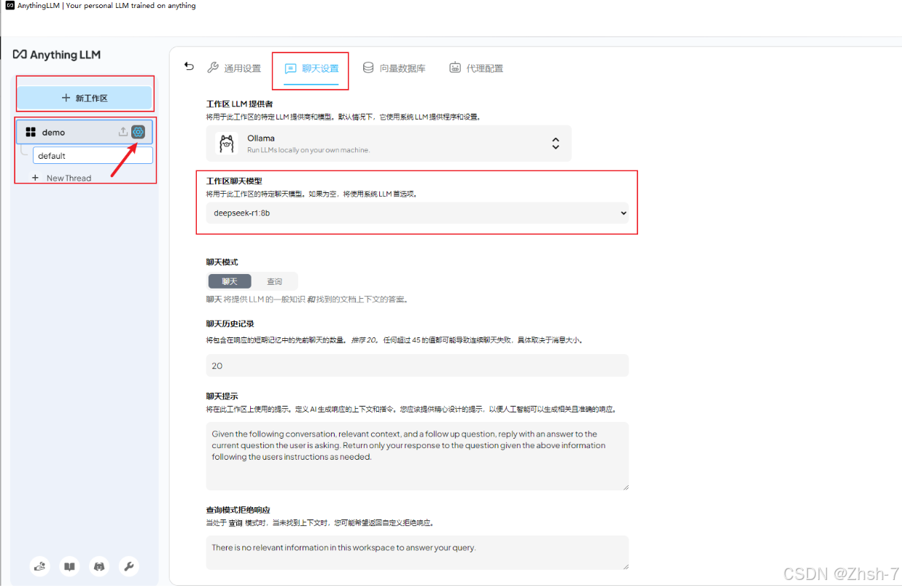Click the 工作区 LLM 提供者 heading
Viewport: 902px width, 588px height.
pyautogui.click(x=240, y=104)
